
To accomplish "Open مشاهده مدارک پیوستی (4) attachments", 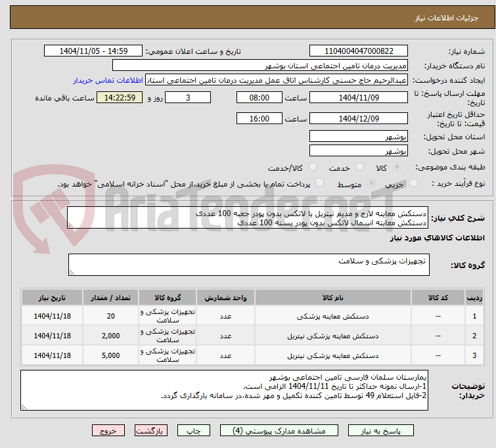I will click(x=279, y=431).
